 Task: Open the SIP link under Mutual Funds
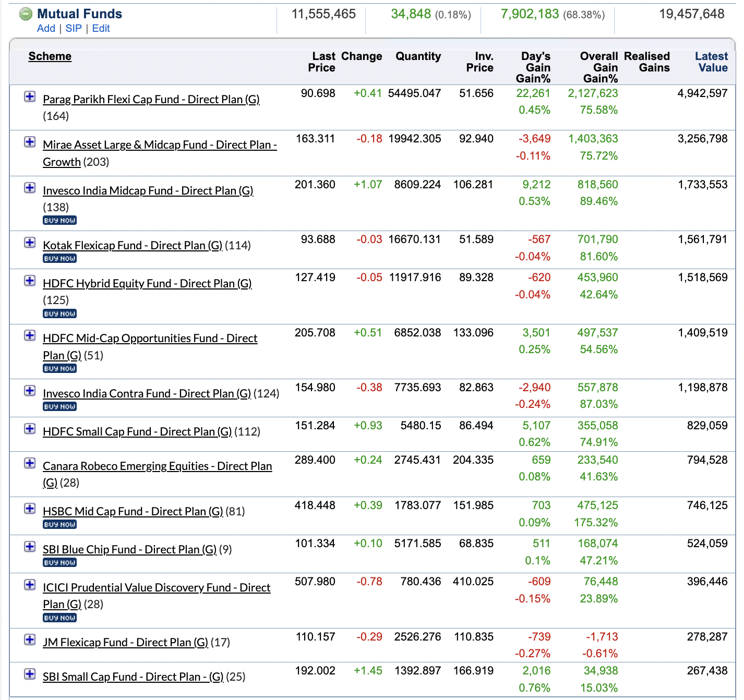[74, 28]
